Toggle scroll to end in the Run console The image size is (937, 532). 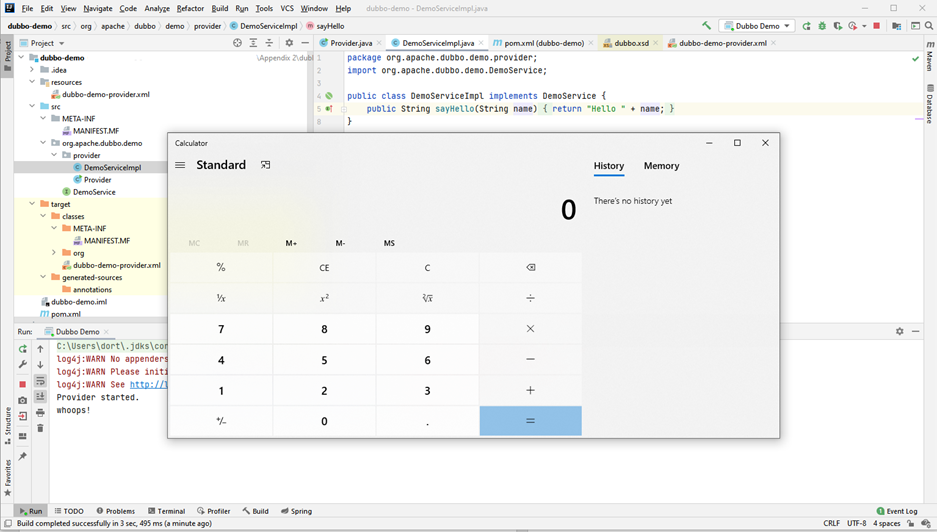tap(40, 396)
